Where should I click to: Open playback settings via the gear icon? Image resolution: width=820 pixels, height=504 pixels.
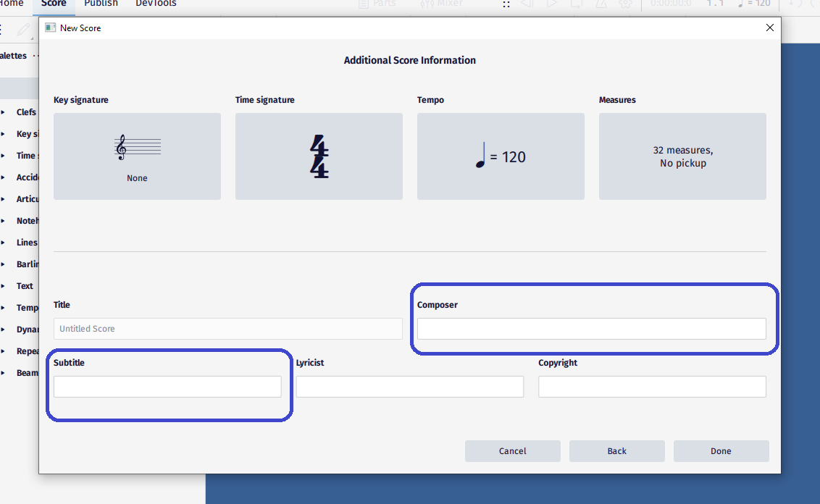pos(624,4)
